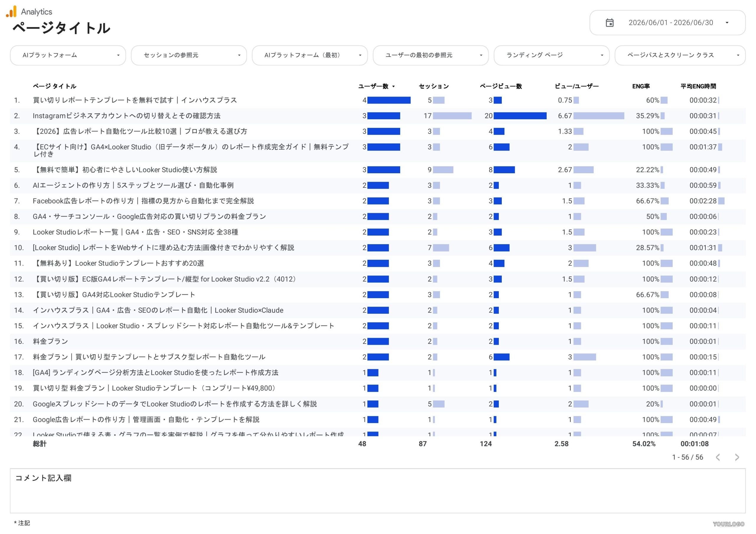
Task: Select row インハウスプラス｜GA4・広告・SEOのレポート自動化
Action: [378, 310]
